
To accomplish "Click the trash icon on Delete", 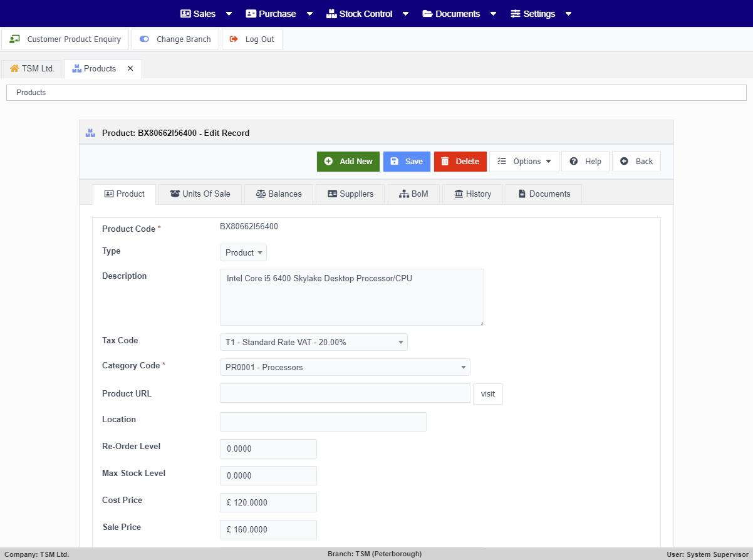I will coord(445,161).
